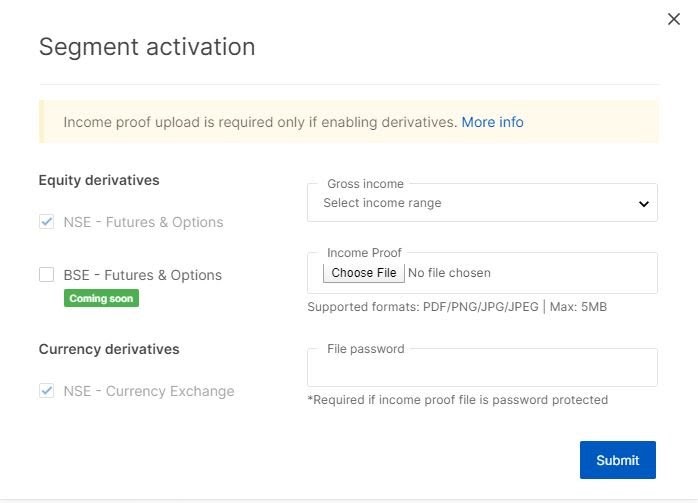This screenshot has width=698, height=503.
Task: Click the Supported formats hint text
Action: pos(456,307)
